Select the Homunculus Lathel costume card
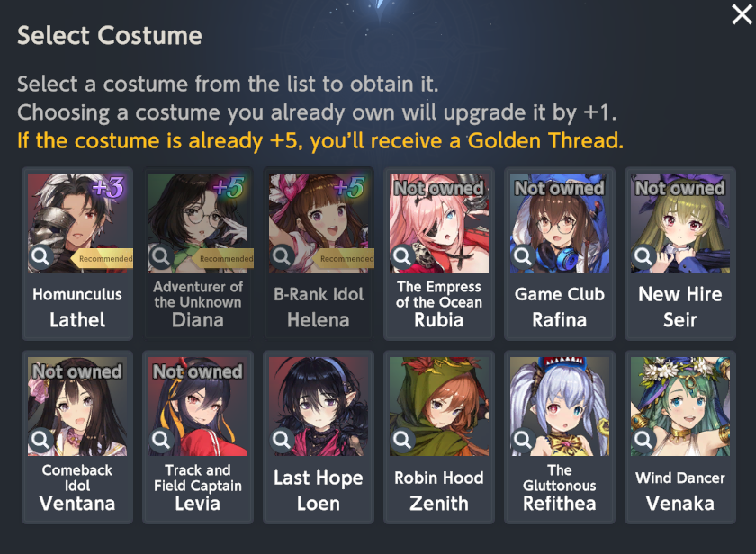 click(77, 254)
